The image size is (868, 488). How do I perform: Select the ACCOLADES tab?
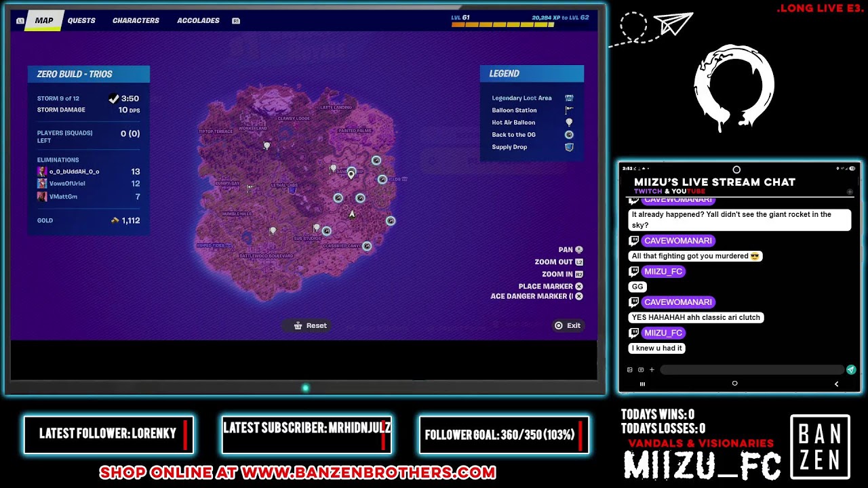(198, 20)
